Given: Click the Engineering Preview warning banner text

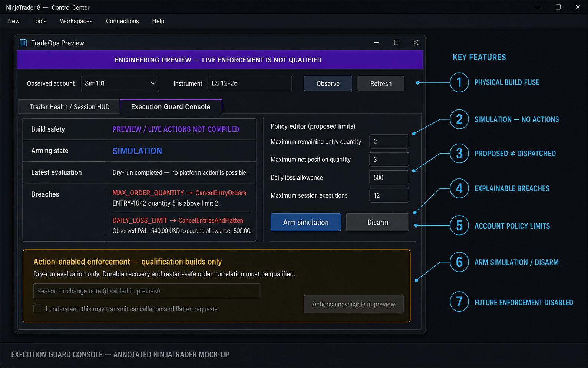Looking at the screenshot, I should 218,60.
